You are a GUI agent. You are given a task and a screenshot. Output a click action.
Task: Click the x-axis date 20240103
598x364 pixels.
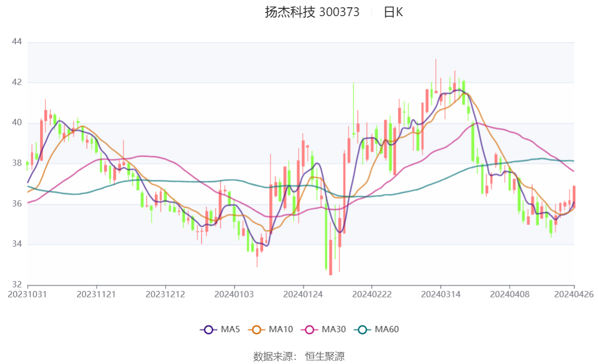[x=234, y=295]
